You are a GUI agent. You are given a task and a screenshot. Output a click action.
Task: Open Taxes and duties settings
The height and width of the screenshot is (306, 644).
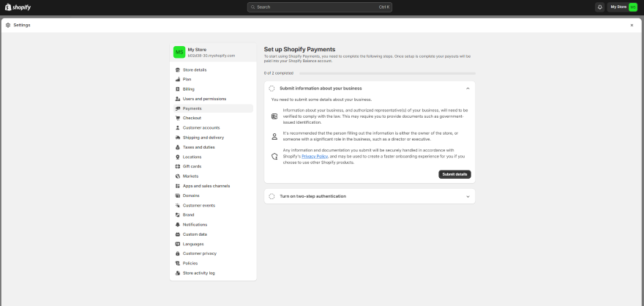coord(213,147)
